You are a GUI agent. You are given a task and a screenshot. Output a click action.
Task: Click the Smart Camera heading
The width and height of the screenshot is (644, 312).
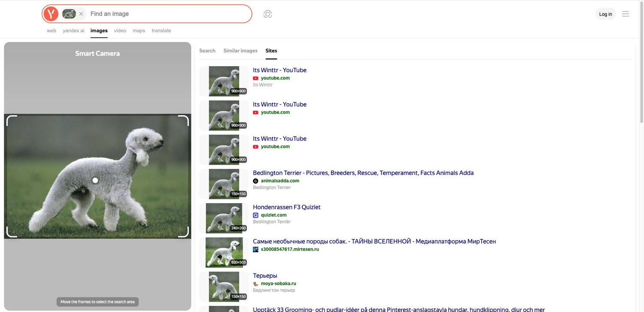coord(97,53)
